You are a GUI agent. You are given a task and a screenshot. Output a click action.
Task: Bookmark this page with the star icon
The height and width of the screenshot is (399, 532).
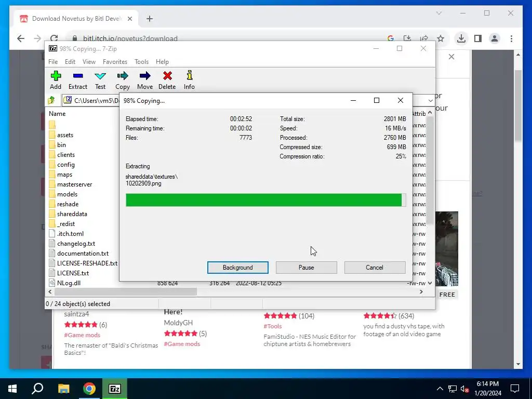(441, 38)
